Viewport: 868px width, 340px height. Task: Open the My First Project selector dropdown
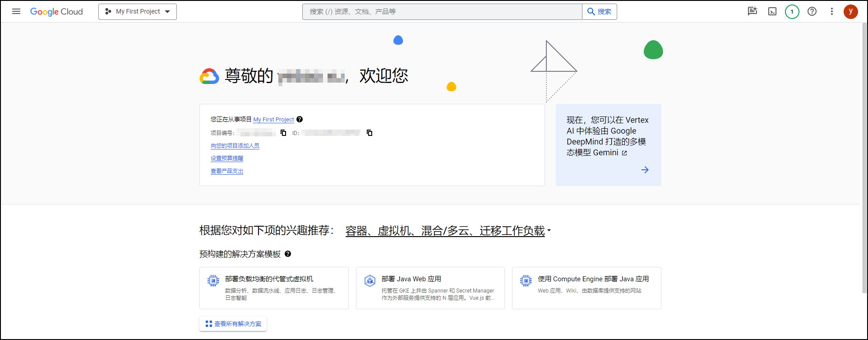(138, 12)
